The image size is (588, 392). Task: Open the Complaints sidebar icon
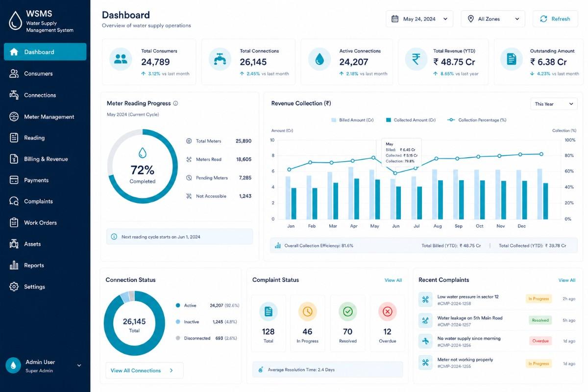[14, 201]
